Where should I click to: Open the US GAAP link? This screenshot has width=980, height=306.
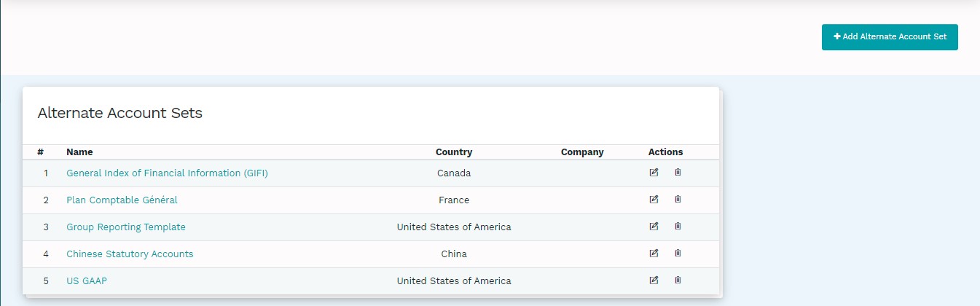tap(87, 281)
